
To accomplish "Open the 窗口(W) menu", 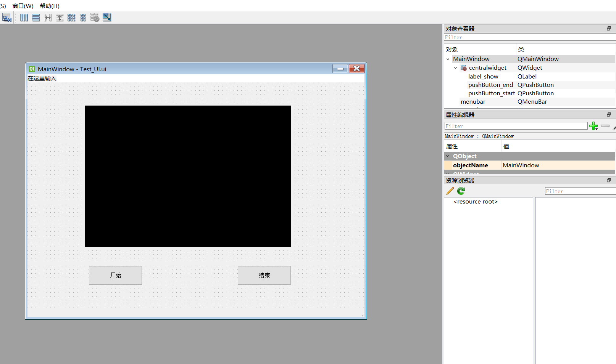I will [23, 6].
